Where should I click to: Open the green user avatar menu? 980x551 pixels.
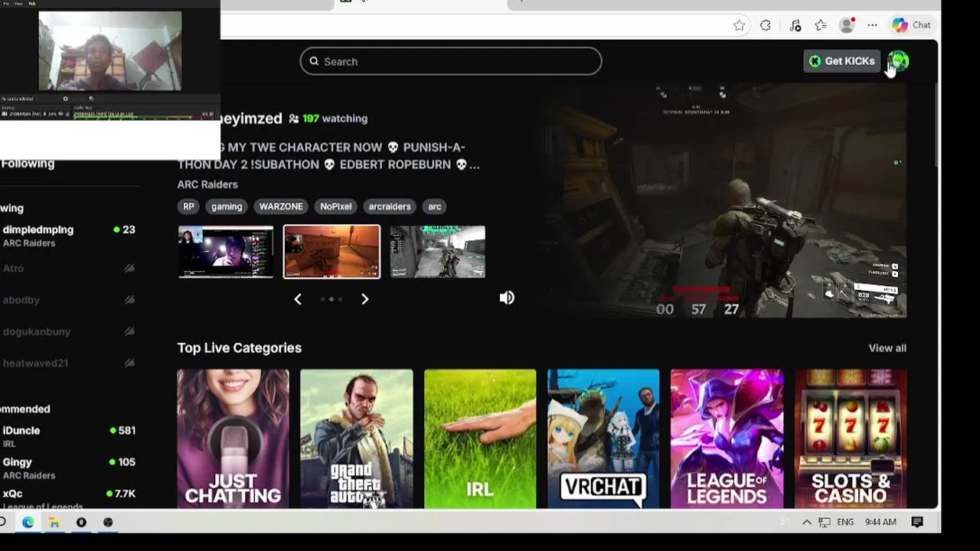coord(898,61)
